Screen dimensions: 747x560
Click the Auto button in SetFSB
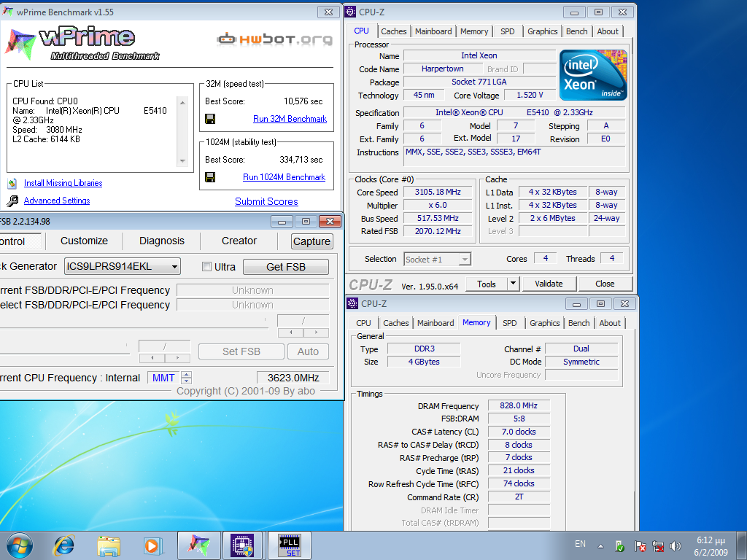click(x=309, y=351)
